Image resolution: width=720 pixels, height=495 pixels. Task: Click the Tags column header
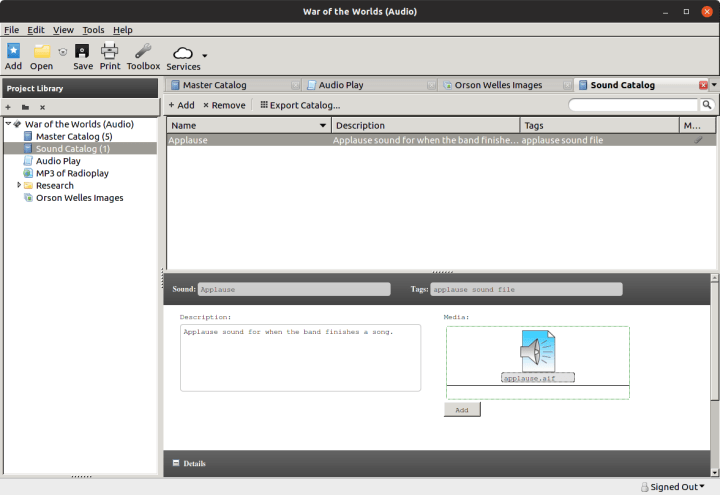coord(599,125)
